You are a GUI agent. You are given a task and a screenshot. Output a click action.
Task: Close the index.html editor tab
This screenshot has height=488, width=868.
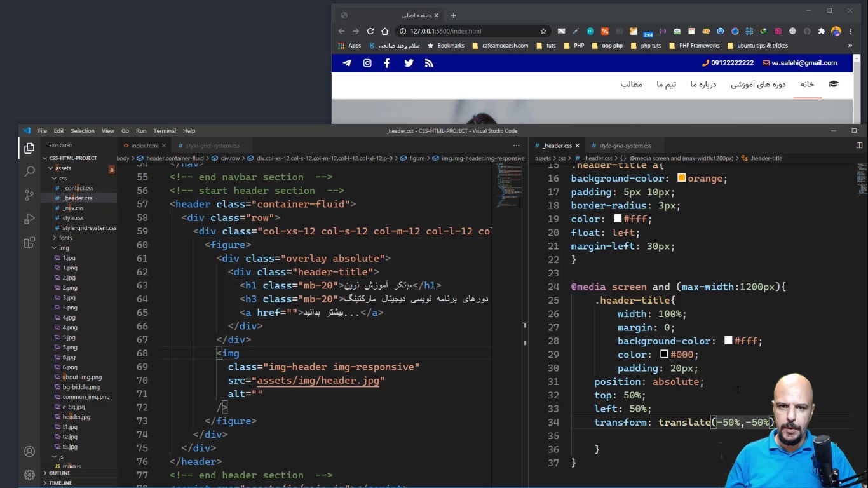click(x=164, y=146)
